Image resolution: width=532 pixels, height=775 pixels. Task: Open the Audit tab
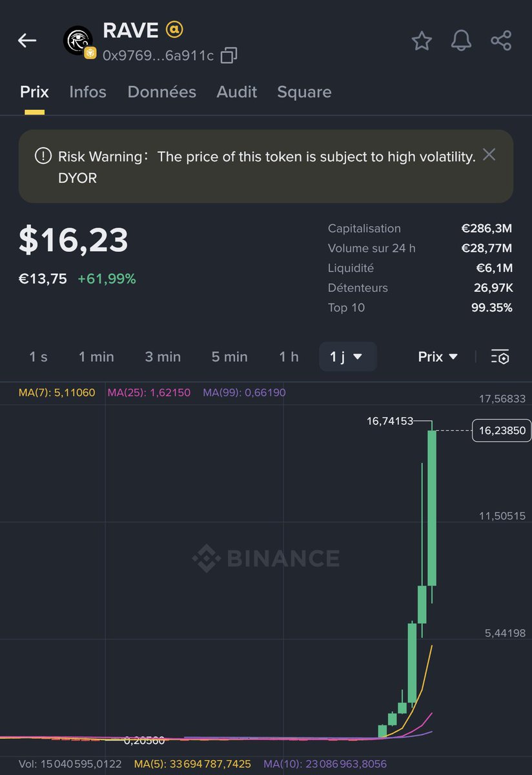coord(237,92)
